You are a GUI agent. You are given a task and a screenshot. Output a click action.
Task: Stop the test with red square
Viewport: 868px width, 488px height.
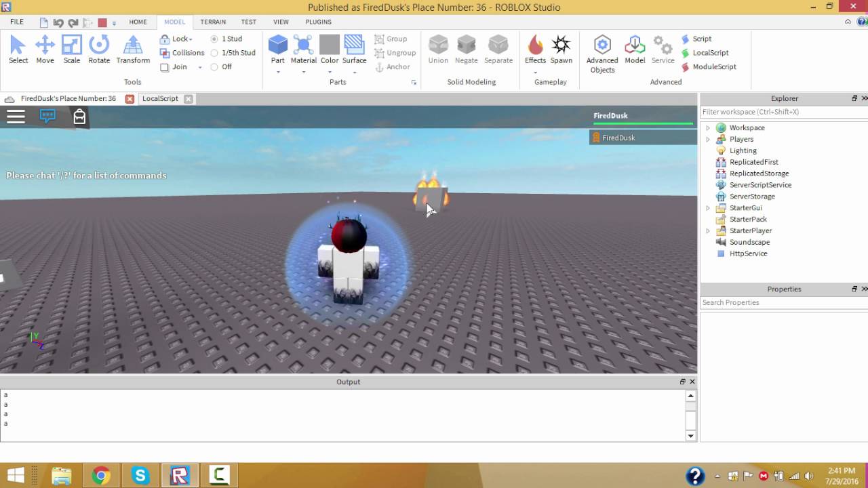point(102,22)
